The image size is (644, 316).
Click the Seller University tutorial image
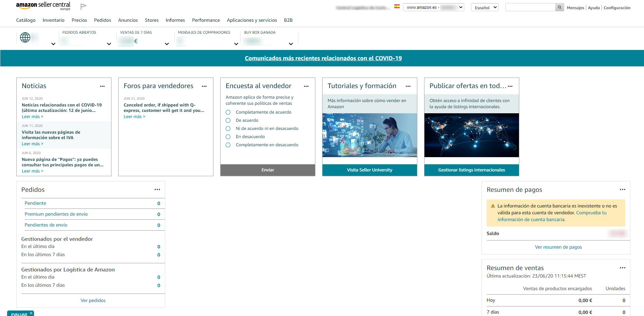coord(370,135)
